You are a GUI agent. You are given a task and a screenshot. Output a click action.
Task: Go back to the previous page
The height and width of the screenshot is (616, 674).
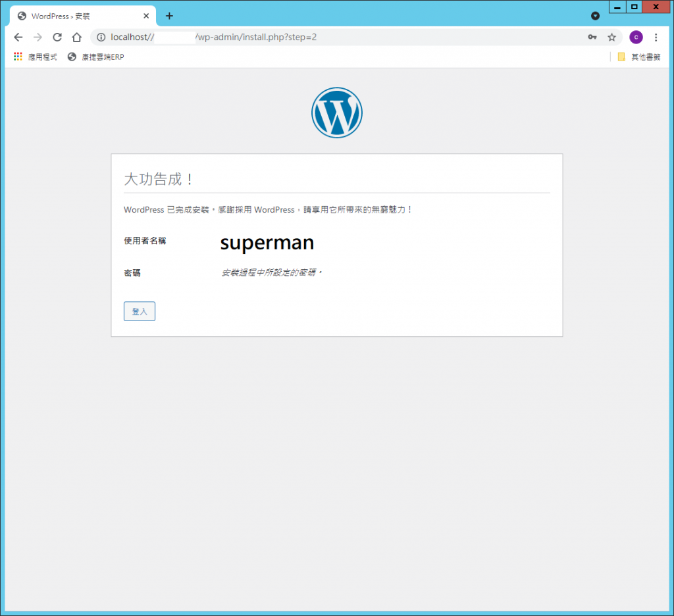click(18, 37)
